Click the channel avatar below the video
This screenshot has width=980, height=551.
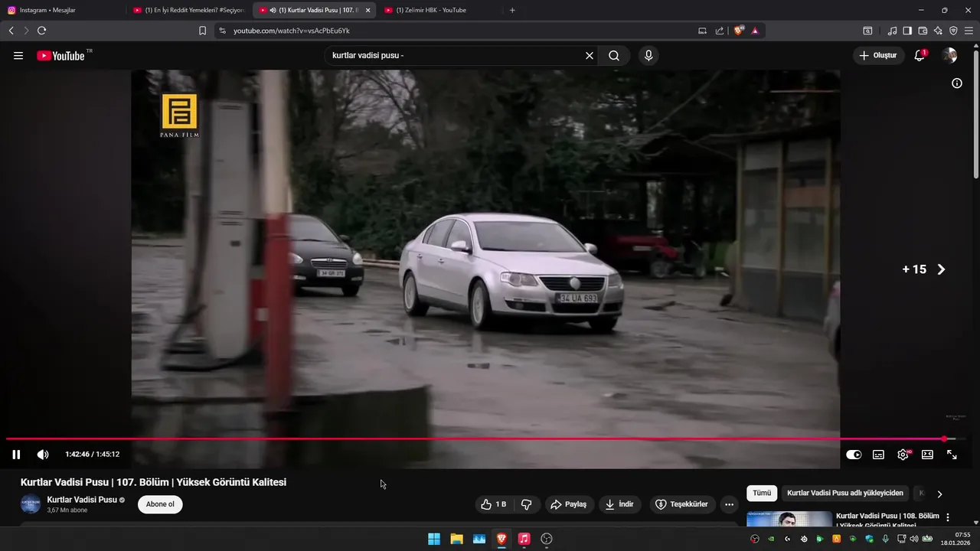coord(31,504)
